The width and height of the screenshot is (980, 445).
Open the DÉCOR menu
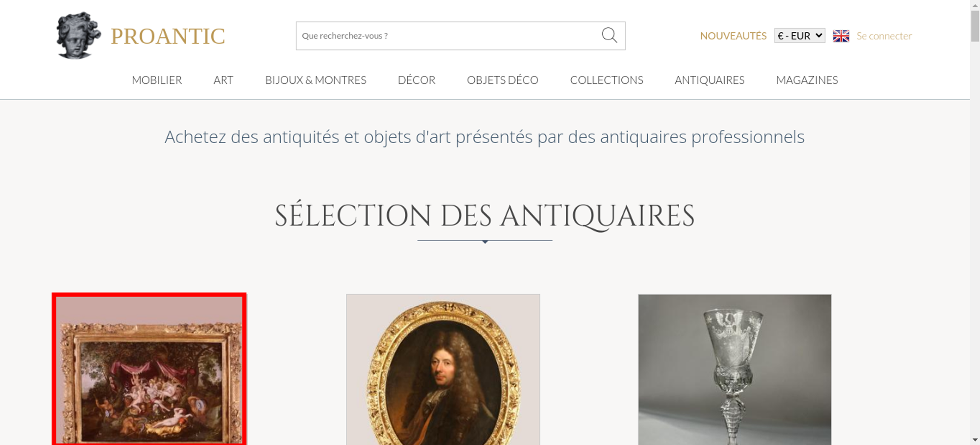pos(416,80)
